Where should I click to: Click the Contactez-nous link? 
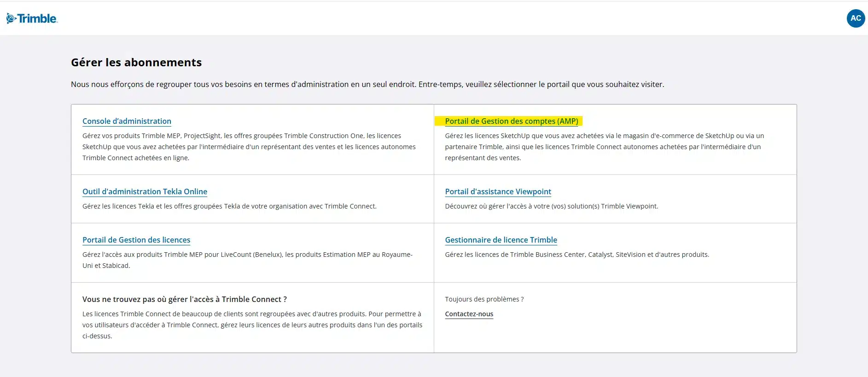pos(469,314)
